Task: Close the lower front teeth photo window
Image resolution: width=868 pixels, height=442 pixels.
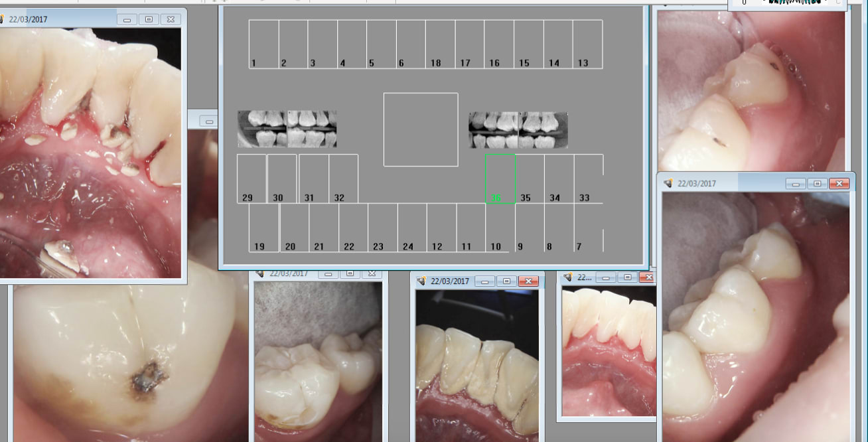Action: click(x=528, y=281)
